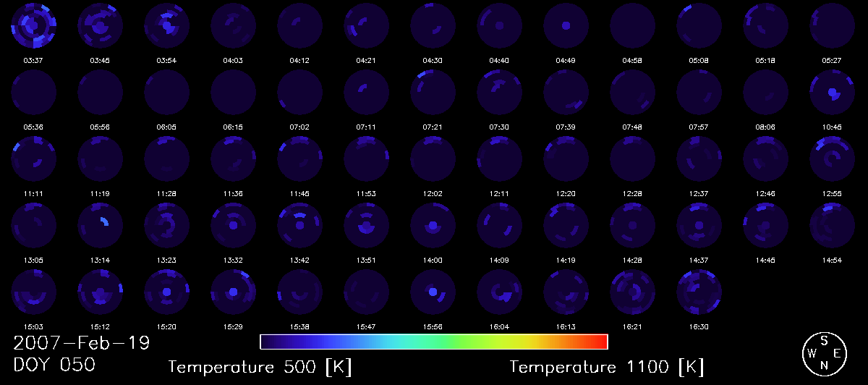Click the green middle of temperature colorbar

pyautogui.click(x=434, y=342)
